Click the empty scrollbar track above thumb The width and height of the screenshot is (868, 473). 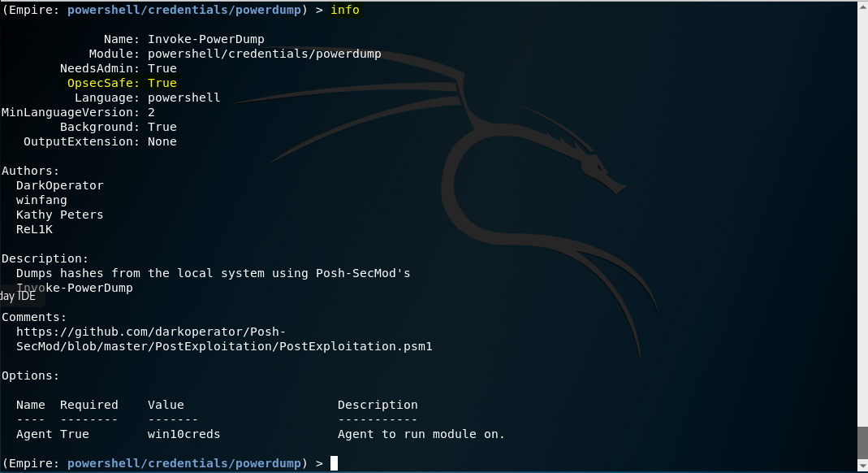[x=862, y=219]
